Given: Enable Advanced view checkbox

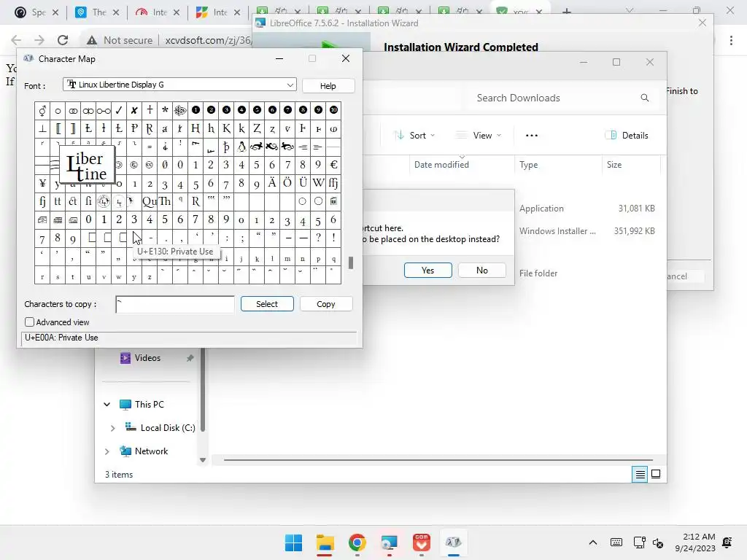Looking at the screenshot, I should 29,322.
